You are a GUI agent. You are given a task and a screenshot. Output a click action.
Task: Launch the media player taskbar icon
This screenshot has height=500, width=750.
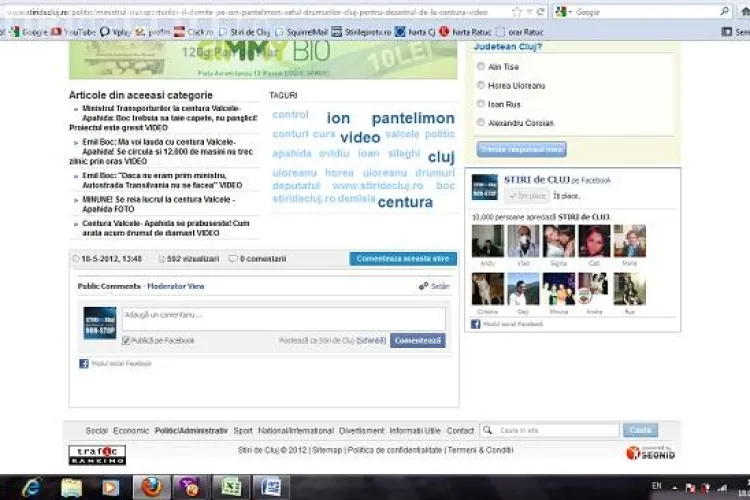point(110,488)
